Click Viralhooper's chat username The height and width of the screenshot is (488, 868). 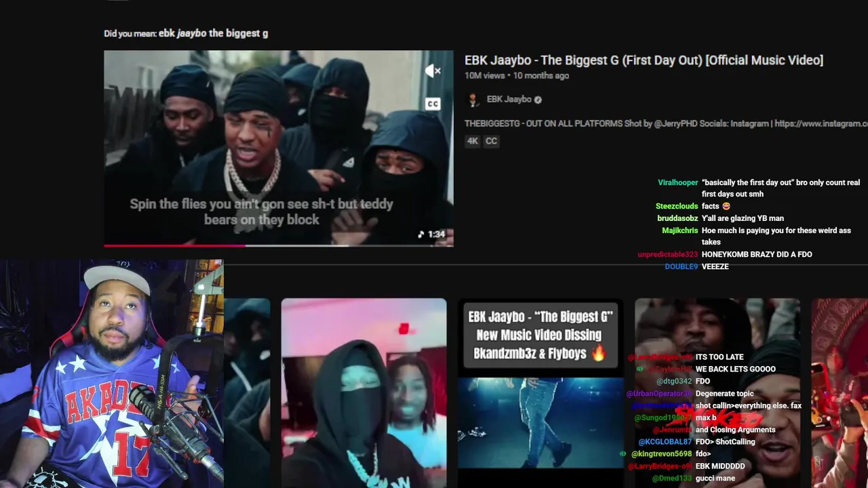677,183
